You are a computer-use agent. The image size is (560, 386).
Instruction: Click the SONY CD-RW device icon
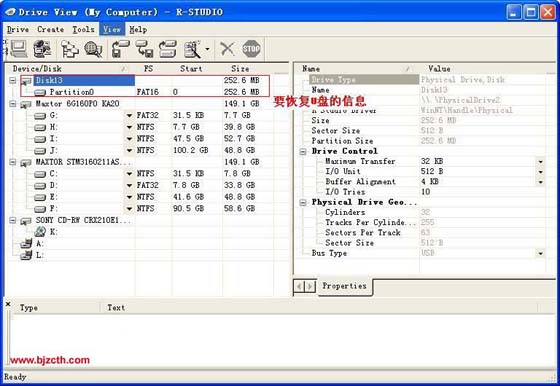tap(26, 221)
